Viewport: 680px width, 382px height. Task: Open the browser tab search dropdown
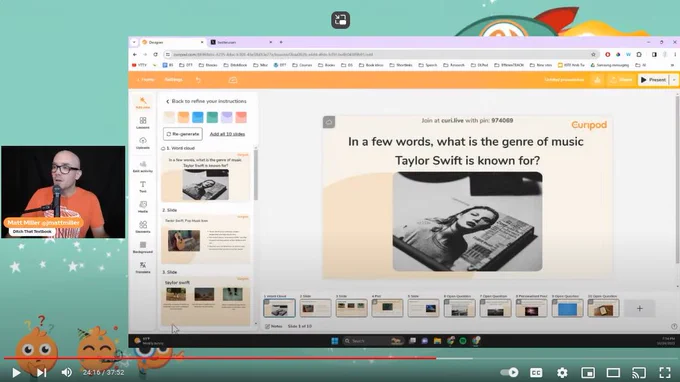click(x=134, y=42)
